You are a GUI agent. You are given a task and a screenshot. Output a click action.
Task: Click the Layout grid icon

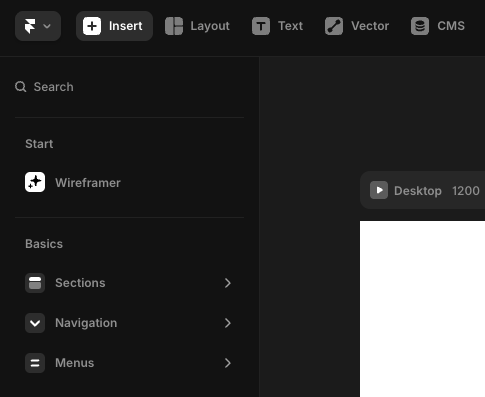174,26
